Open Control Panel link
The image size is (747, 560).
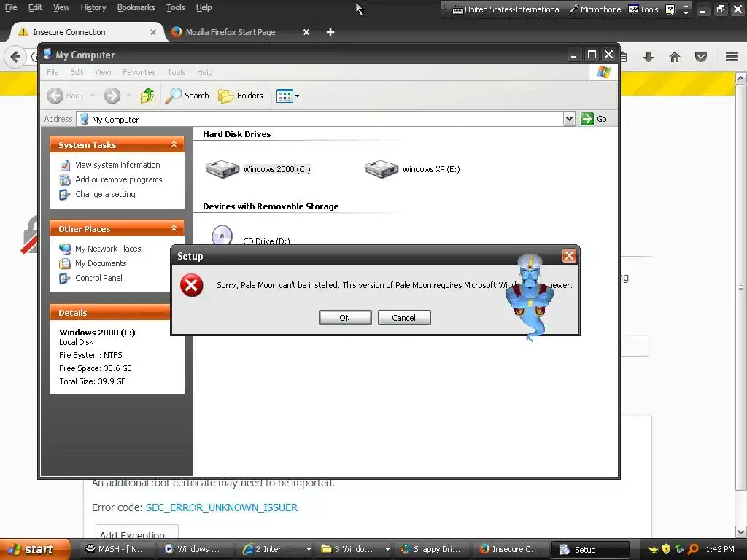tap(98, 278)
